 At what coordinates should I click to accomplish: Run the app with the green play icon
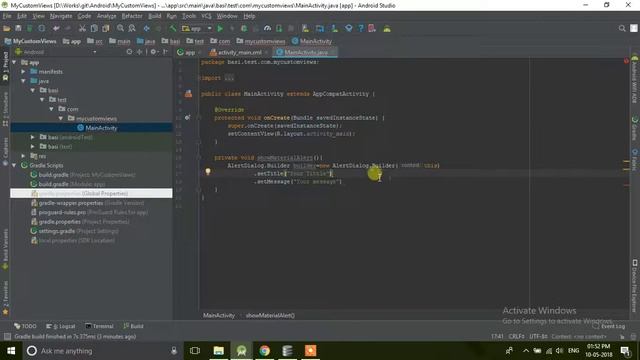click(x=220, y=29)
